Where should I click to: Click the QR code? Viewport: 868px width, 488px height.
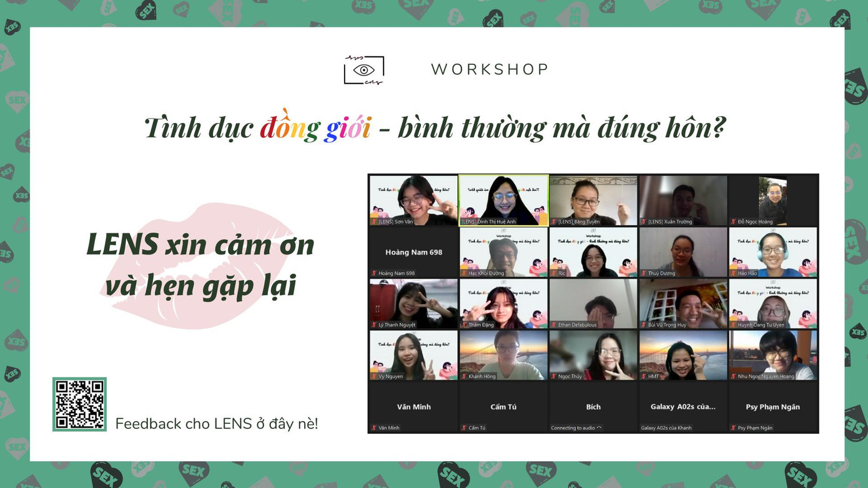point(79,404)
